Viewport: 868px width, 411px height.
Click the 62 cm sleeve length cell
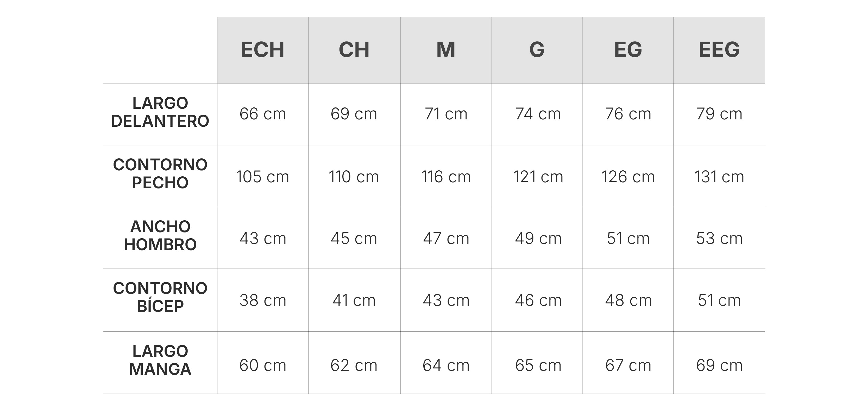point(354,365)
